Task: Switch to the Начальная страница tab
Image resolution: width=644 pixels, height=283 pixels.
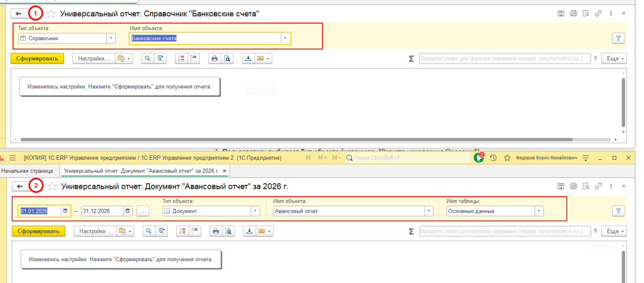Action: click(x=28, y=170)
